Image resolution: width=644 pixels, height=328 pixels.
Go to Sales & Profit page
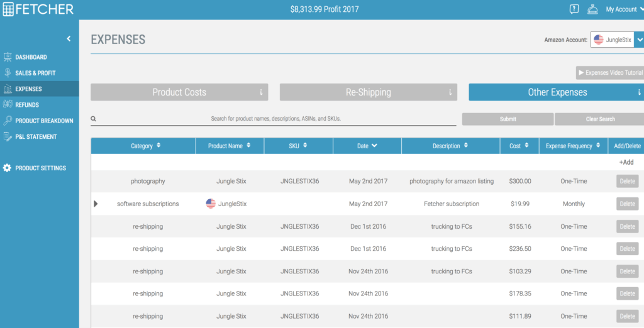(35, 73)
